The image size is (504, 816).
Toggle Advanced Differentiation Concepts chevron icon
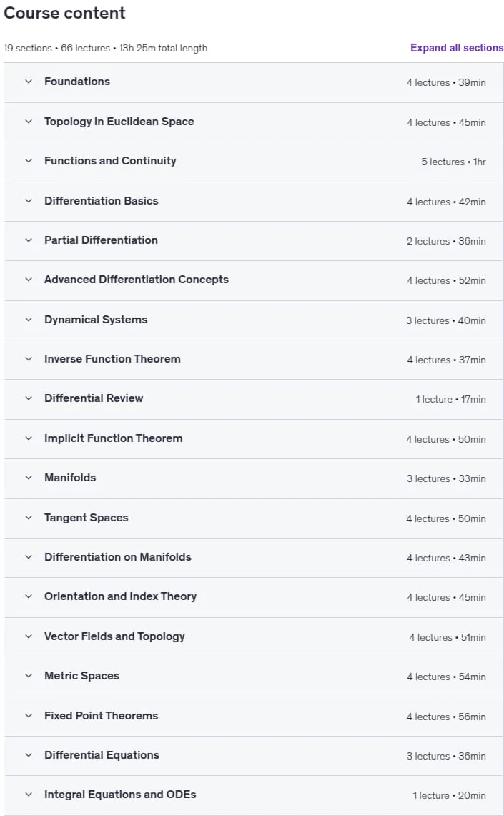click(29, 280)
